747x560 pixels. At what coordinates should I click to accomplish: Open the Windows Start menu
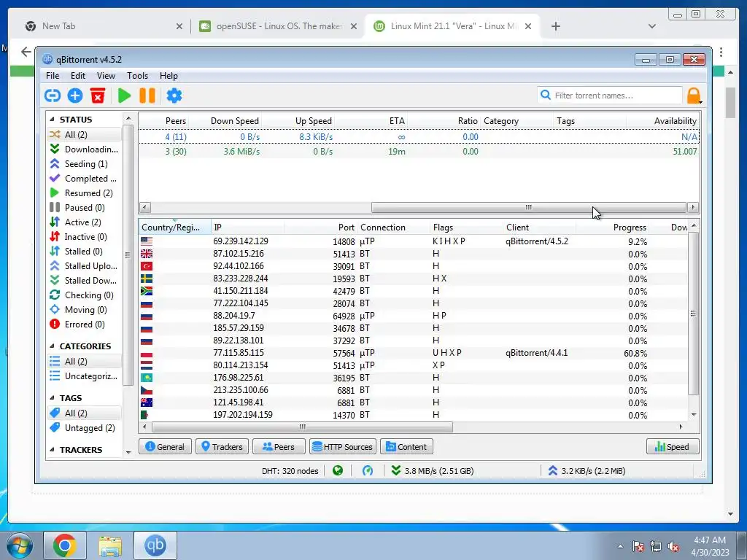click(x=20, y=545)
